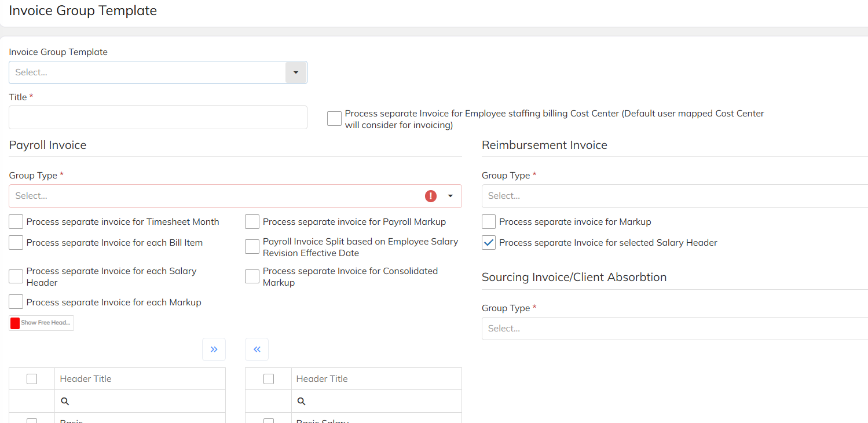Click the search icon in right Header Title table
The width and height of the screenshot is (868, 423).
301,401
